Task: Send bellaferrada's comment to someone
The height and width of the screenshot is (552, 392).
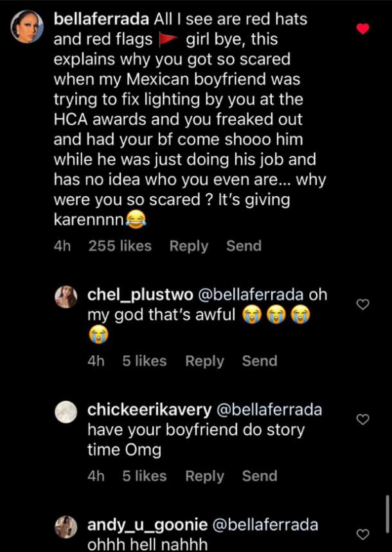Action: pos(244,246)
